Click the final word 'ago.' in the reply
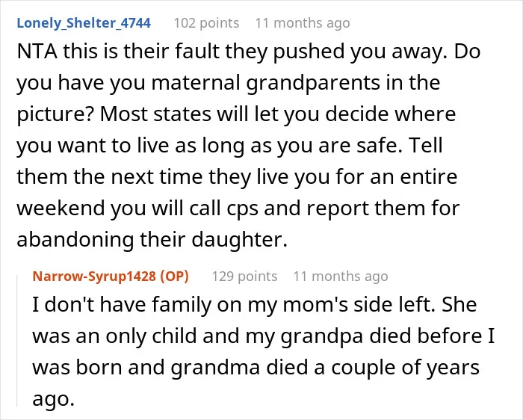The height and width of the screenshot is (420, 523). click(x=53, y=399)
